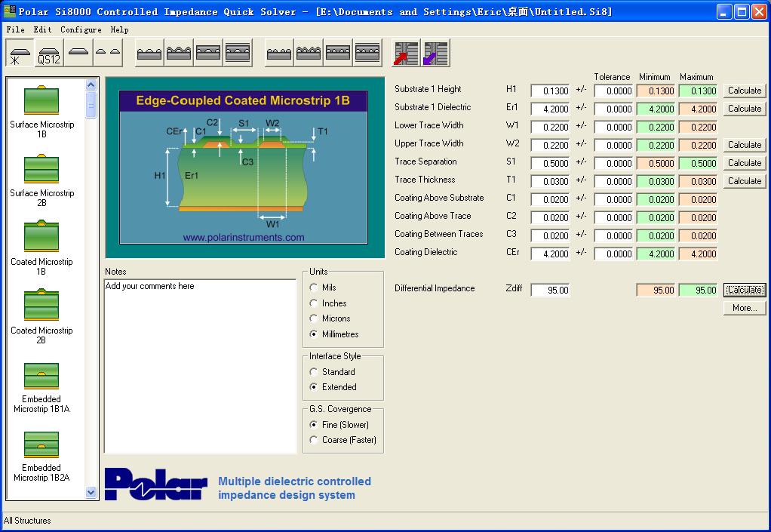Set units to Millimetres
Screen dimensions: 771x532
(334, 334)
